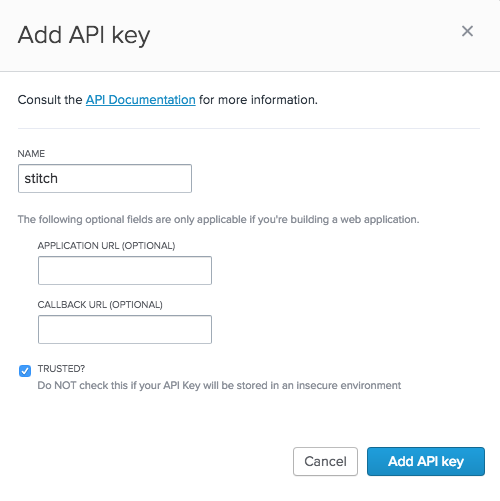Viewport: 500px width, 501px height.
Task: Open the API Documentation link
Action: pyautogui.click(x=141, y=100)
